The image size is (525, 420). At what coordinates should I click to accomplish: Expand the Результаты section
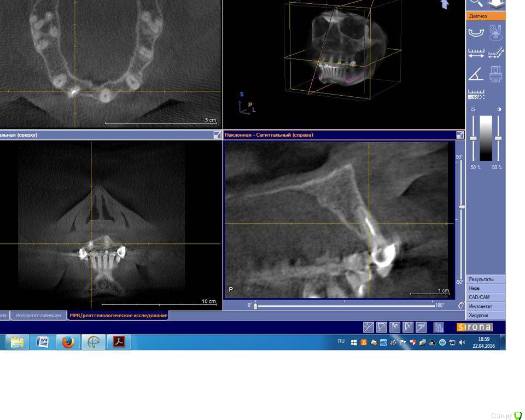tap(486, 279)
